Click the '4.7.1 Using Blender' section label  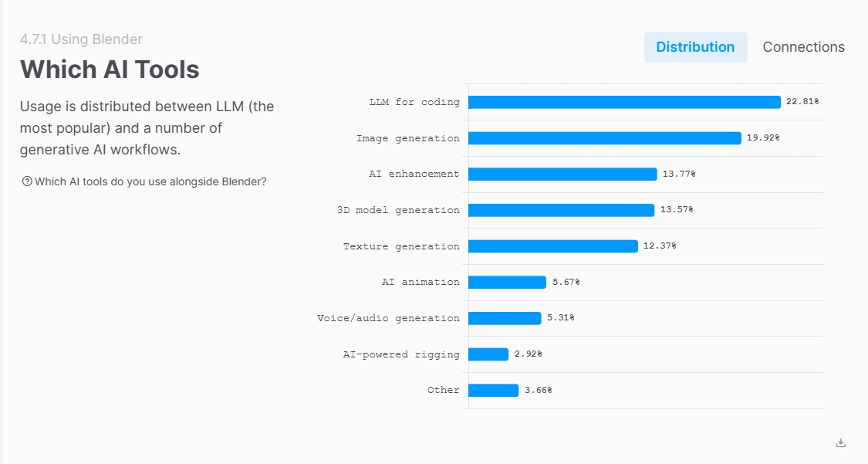point(81,39)
